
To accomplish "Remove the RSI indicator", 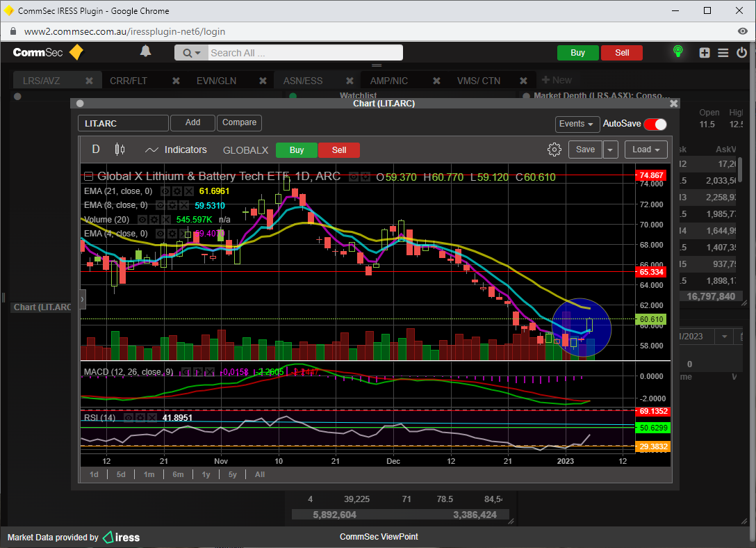I will coord(152,418).
